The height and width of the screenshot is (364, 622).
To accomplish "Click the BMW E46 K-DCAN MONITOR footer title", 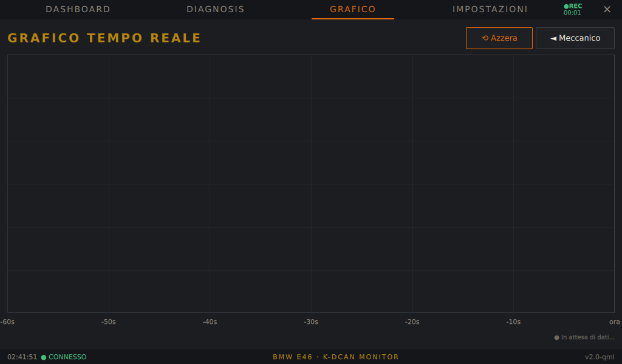I will click(x=335, y=357).
